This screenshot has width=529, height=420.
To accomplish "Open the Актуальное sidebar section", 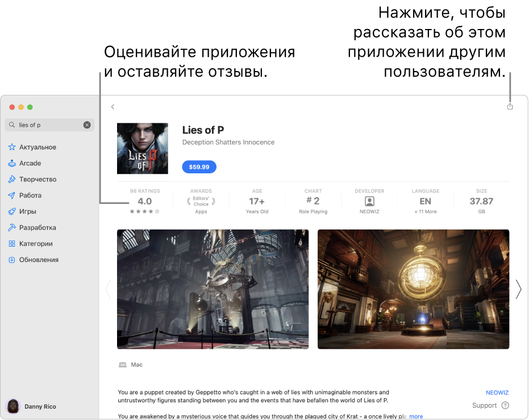I will pos(38,147).
